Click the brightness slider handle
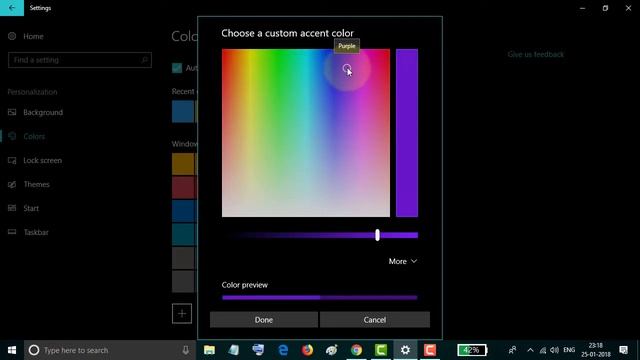Viewport: 640px width, 360px height. 378,235
